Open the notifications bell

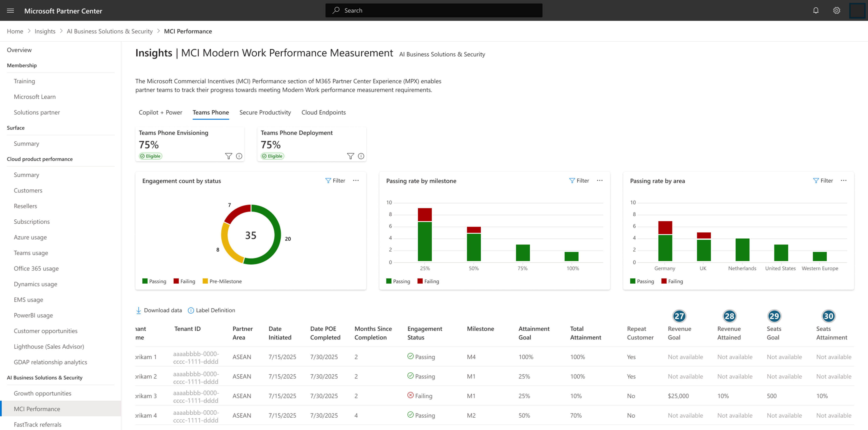(816, 10)
